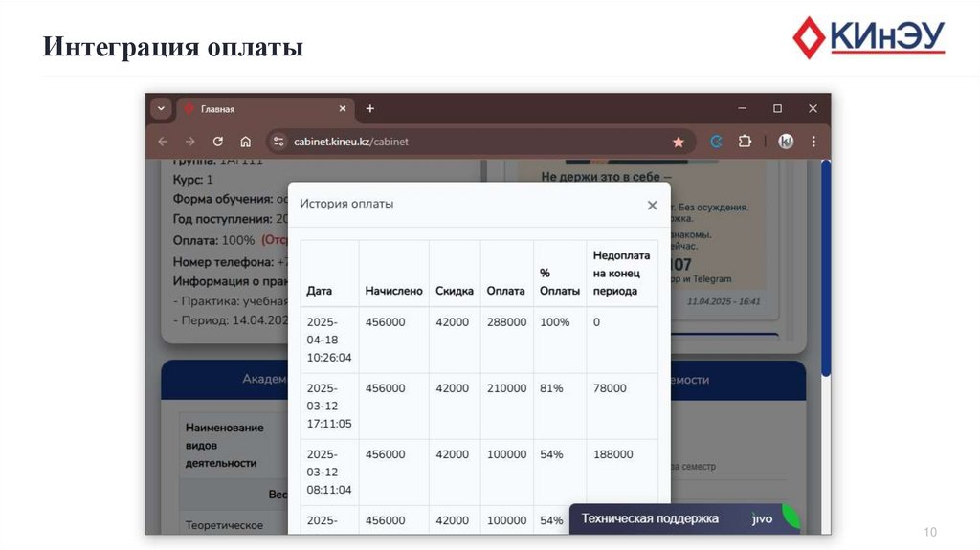This screenshot has height=550, width=980.
Task: Click the Интеграция оплаты slide title
Action: click(173, 46)
